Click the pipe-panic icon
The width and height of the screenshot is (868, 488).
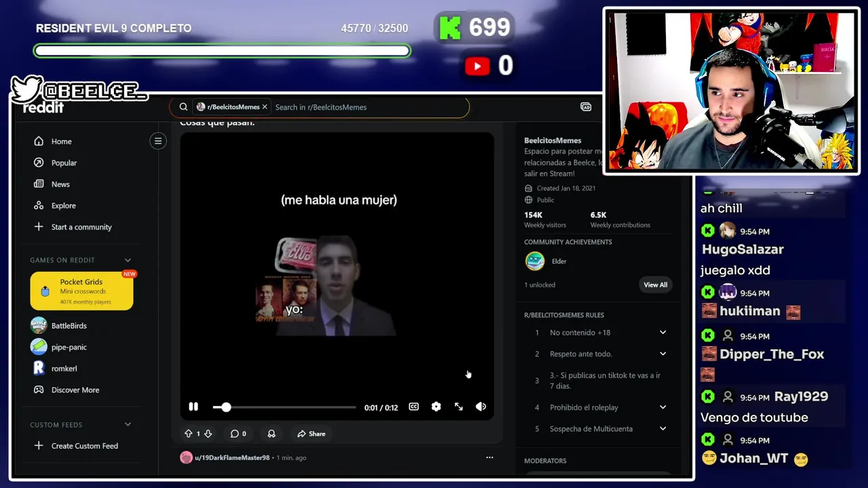coord(39,347)
